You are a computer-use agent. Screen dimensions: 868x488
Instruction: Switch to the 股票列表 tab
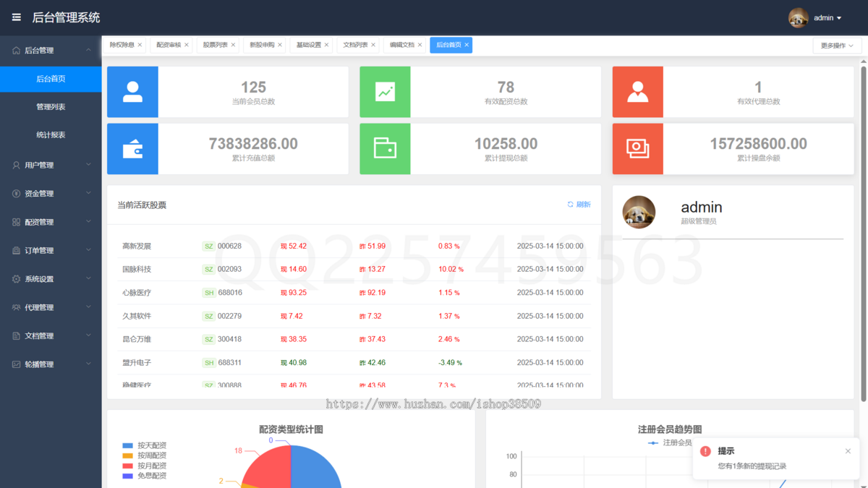tap(216, 45)
